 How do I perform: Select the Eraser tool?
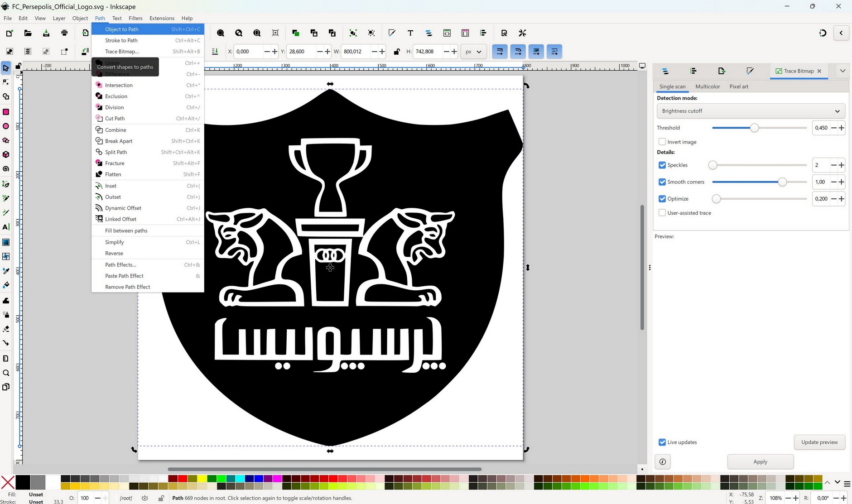[6, 329]
